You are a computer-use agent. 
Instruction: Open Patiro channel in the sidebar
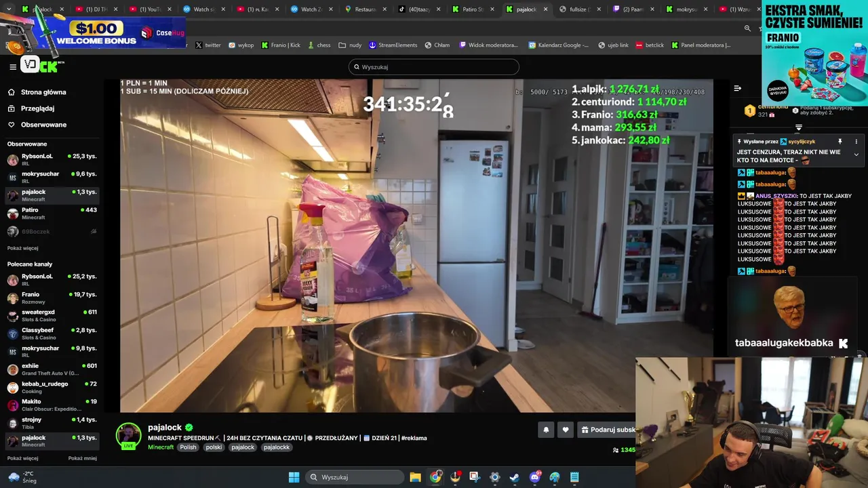coord(52,213)
